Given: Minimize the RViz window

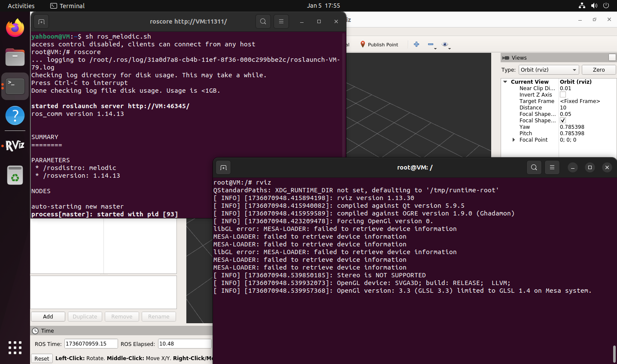Looking at the screenshot, I should pos(580,20).
